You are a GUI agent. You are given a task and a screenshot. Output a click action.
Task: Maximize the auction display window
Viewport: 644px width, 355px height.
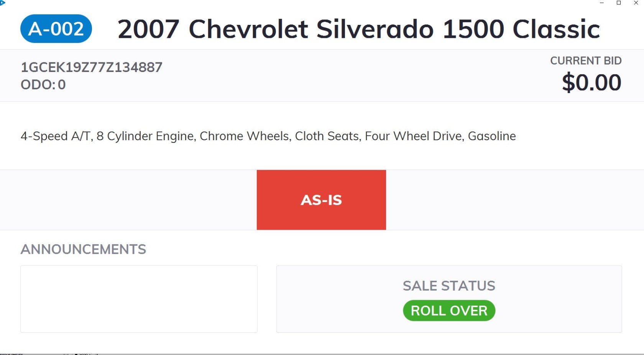coord(618,3)
